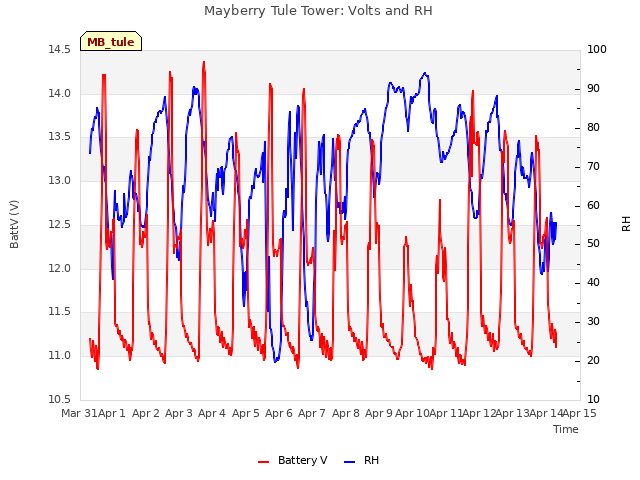Toggle the RH legend entry
The height and width of the screenshot is (480, 640).
[362, 460]
